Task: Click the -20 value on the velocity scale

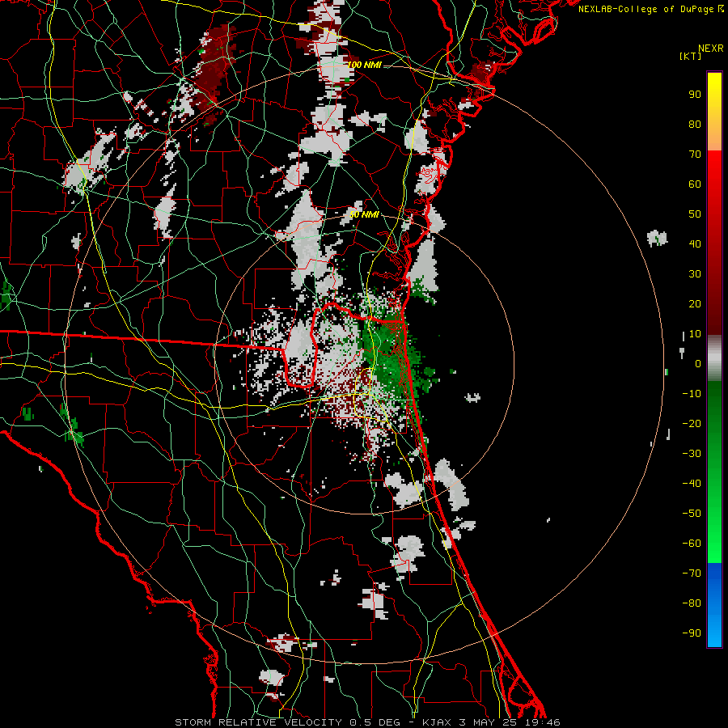Action: tap(692, 423)
